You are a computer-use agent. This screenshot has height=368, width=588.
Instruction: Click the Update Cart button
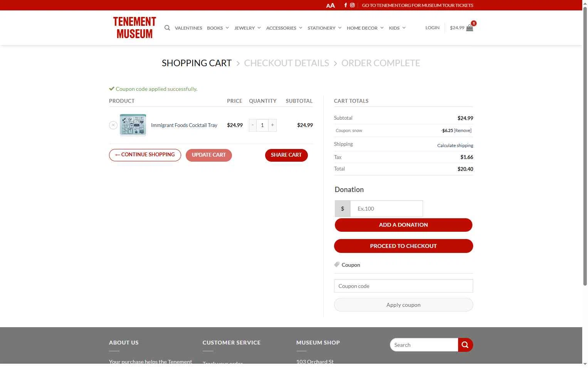(x=209, y=155)
